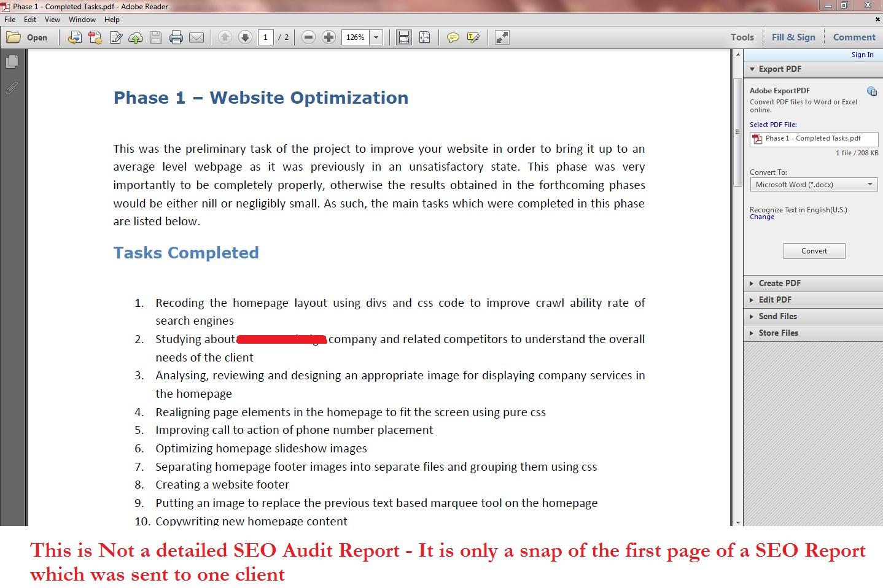This screenshot has width=883, height=588.
Task: Click the Attachments paperclip panel icon
Action: click(12, 88)
